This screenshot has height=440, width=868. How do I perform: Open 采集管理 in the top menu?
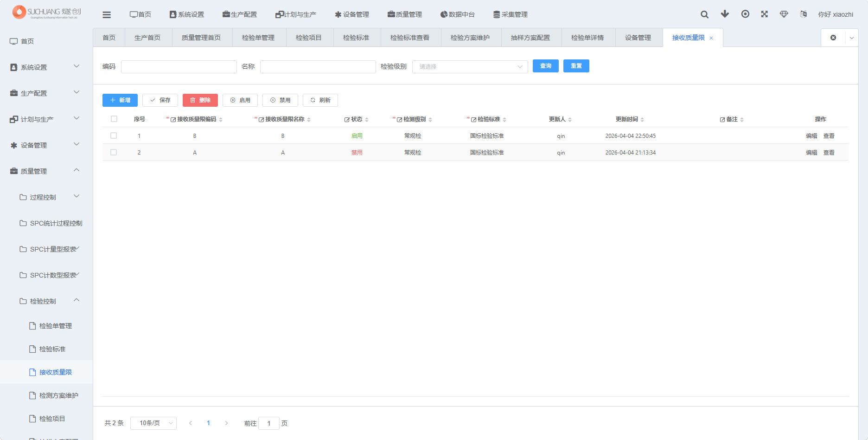[511, 14]
